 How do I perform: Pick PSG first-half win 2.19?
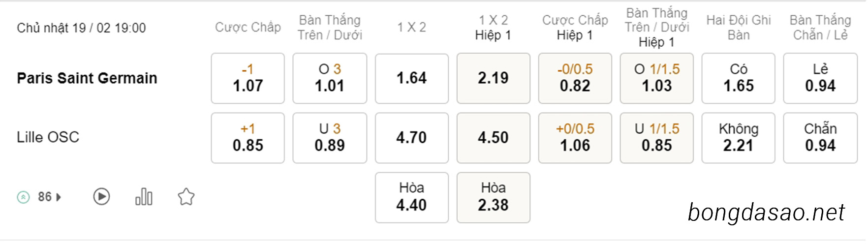494,78
